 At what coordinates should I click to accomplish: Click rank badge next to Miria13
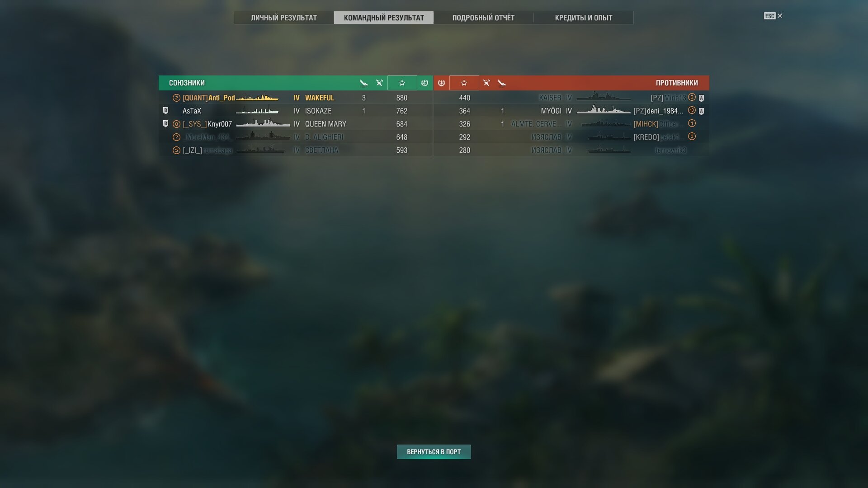coord(692,97)
